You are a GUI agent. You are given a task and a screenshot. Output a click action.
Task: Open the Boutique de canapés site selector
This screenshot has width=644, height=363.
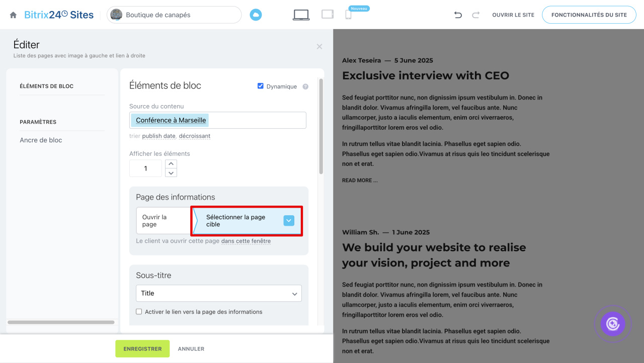pyautogui.click(x=174, y=15)
